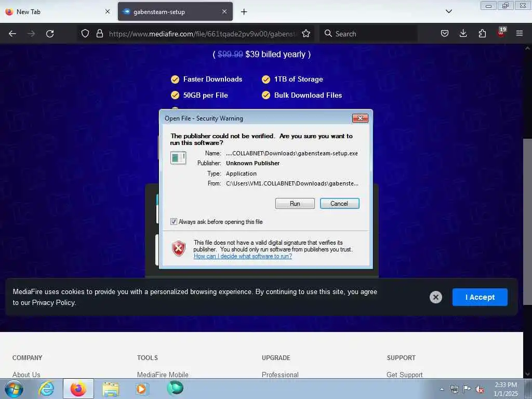Screen dimensions: 532x399
Task: Click the muted volume tray icon
Action: pyautogui.click(x=480, y=389)
